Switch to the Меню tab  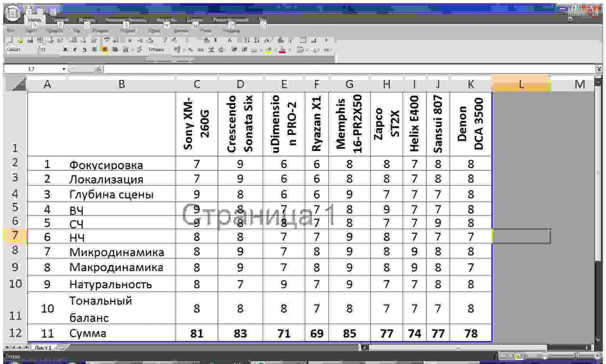[34, 20]
